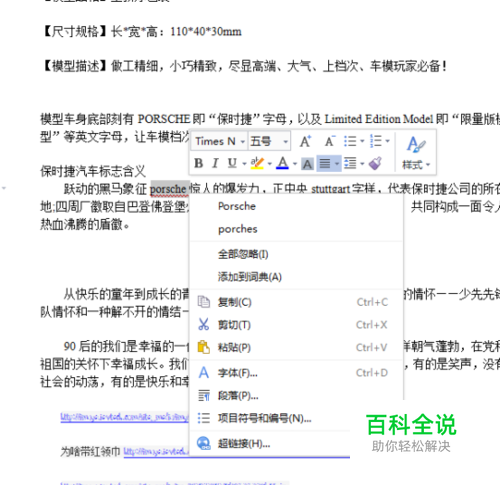Image resolution: width=500 pixels, height=485 pixels.
Task: Click the word stuttgart in paragraph
Action: tap(330, 189)
